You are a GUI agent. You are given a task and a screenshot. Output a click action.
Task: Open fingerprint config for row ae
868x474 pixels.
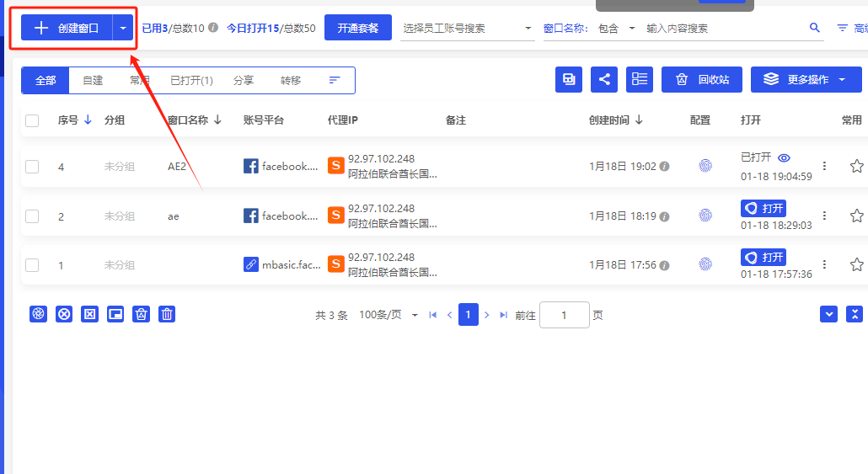[x=705, y=216]
